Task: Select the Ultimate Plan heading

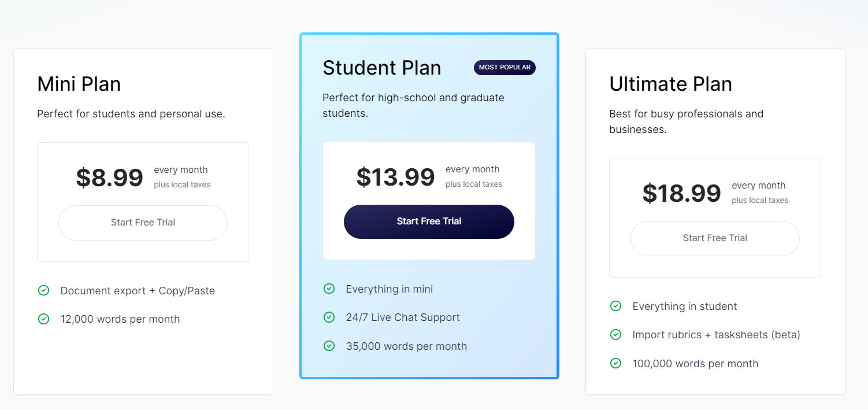Action: click(670, 84)
